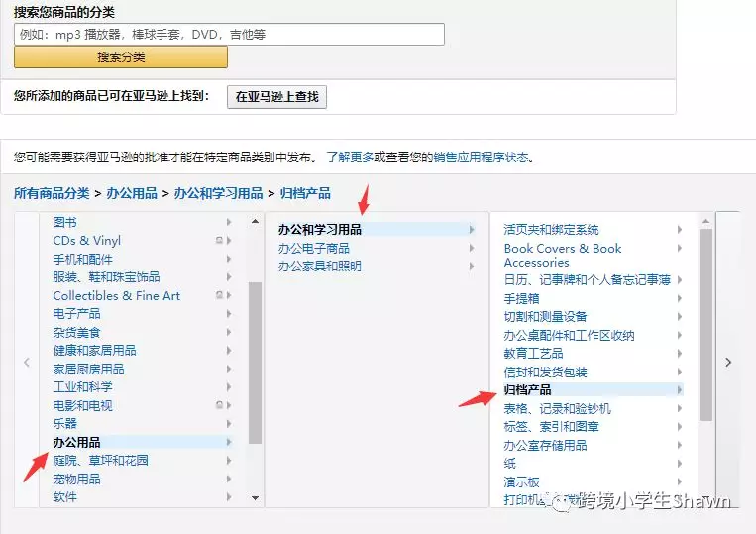756x534 pixels.
Task: Click the right column navigation chevron
Action: [x=728, y=362]
